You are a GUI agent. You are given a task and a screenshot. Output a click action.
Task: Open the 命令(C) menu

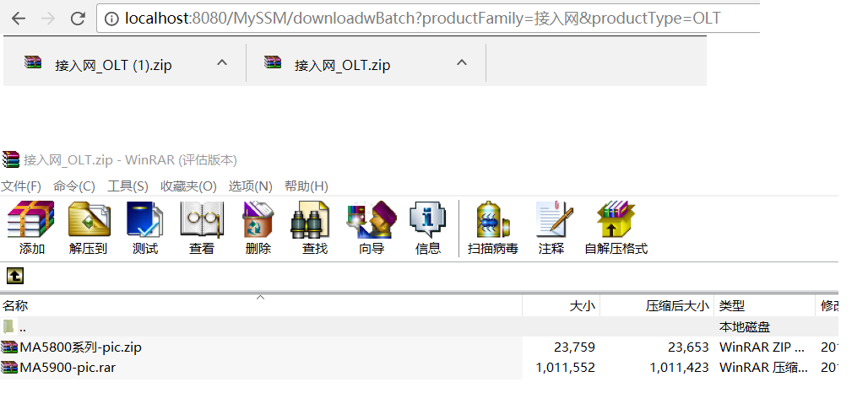click(74, 186)
